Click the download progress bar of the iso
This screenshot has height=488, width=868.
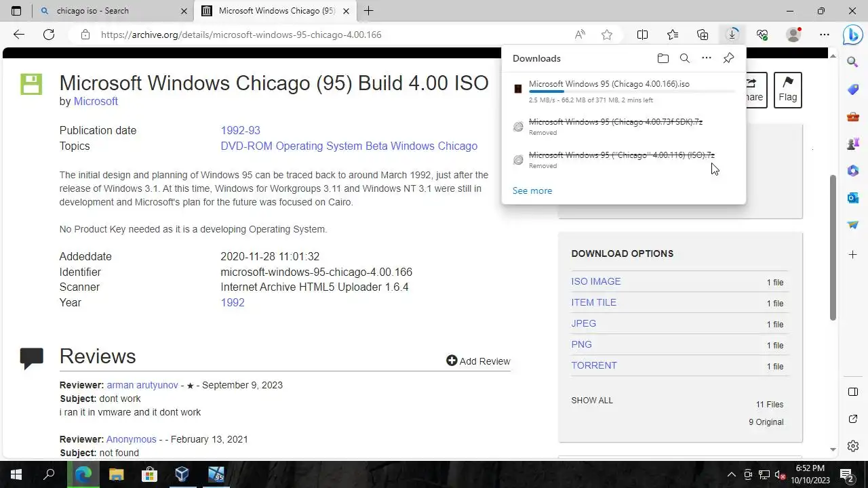tap(632, 91)
